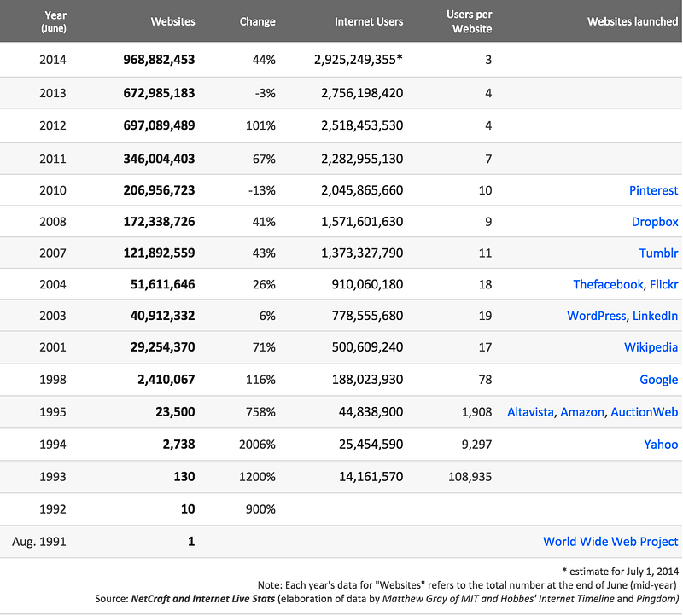683x616 pixels.
Task: Select the 968,882,453 websites cell
Action: [x=159, y=60]
